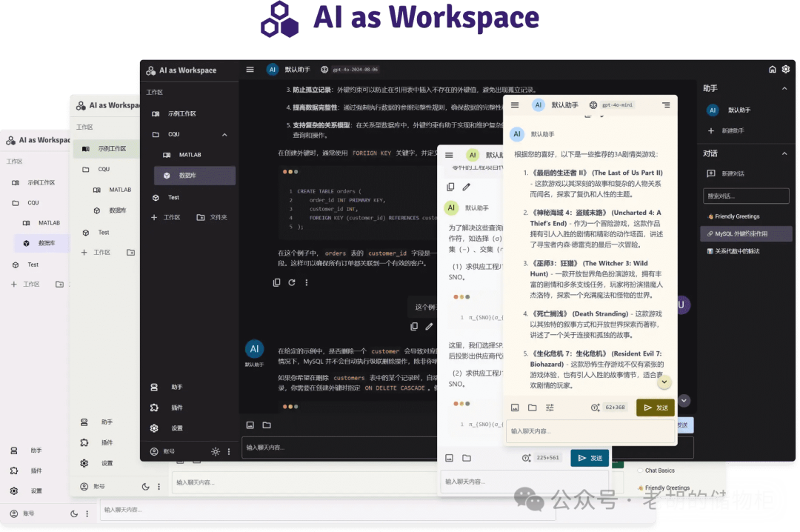The height and width of the screenshot is (532, 800).
Task: Click the home icon in the dark window
Action: pyautogui.click(x=773, y=70)
